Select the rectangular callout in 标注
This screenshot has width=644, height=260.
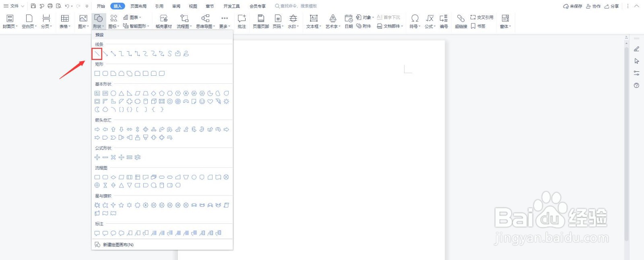(97, 233)
